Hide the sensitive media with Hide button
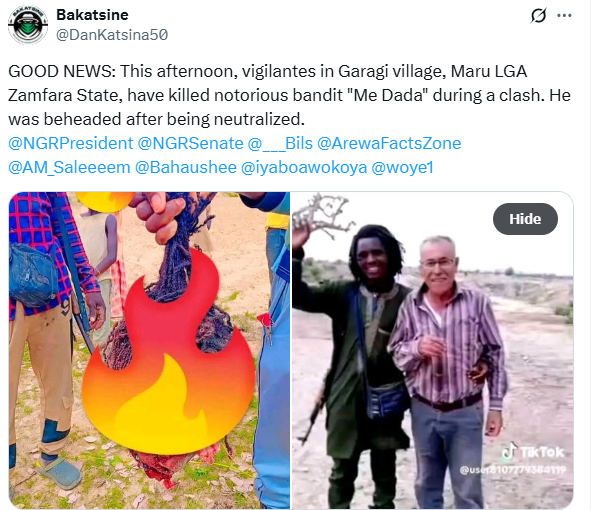Screen dimensions: 595x510 tap(525, 219)
